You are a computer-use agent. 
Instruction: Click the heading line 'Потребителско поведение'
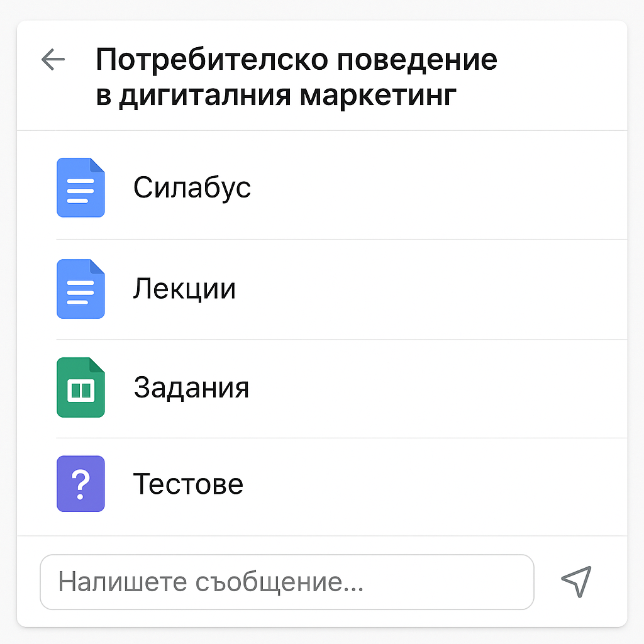296,60
